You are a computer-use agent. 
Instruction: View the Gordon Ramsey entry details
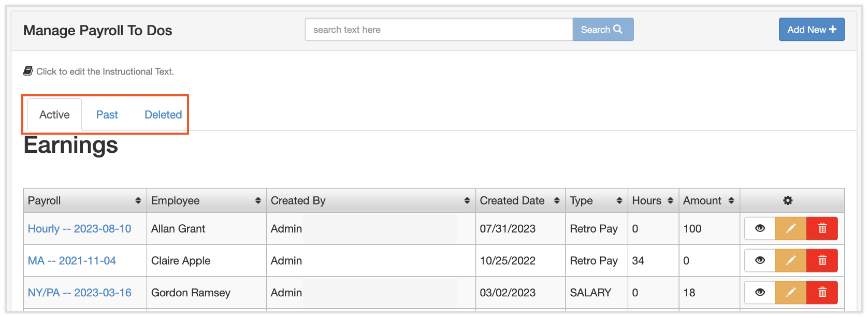pos(760,293)
